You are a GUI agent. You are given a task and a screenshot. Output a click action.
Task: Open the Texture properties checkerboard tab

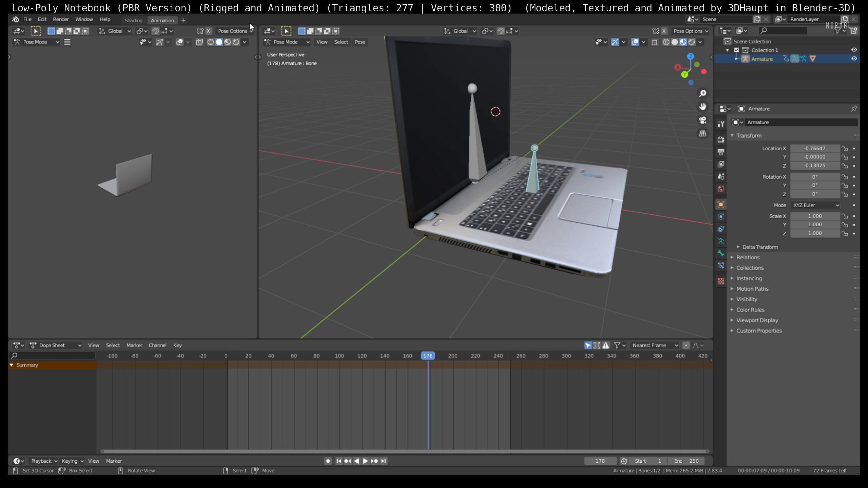721,281
